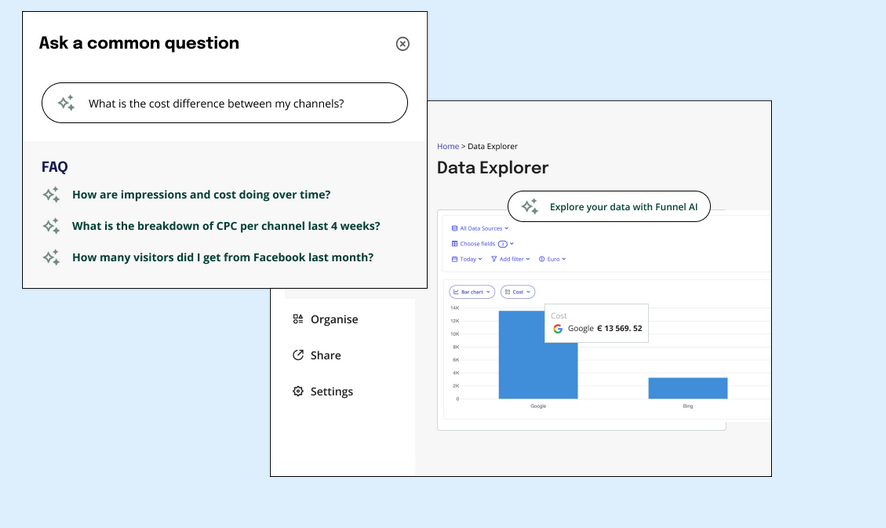The image size is (886, 528).
Task: Open the Choose fields dropdown
Action: point(483,244)
